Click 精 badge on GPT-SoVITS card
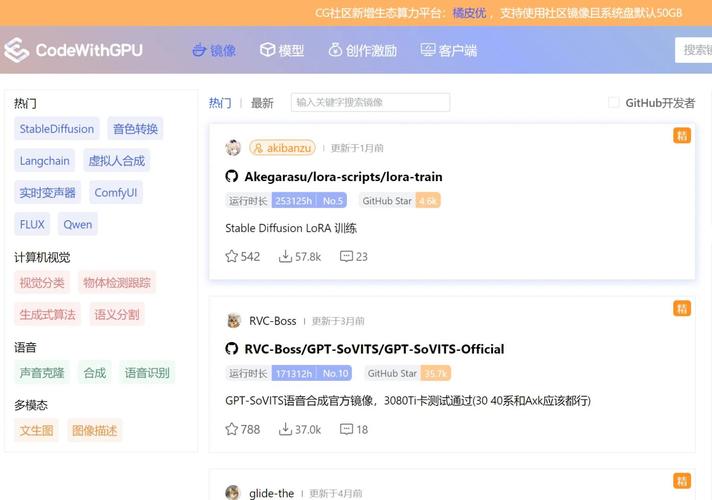 (x=682, y=308)
